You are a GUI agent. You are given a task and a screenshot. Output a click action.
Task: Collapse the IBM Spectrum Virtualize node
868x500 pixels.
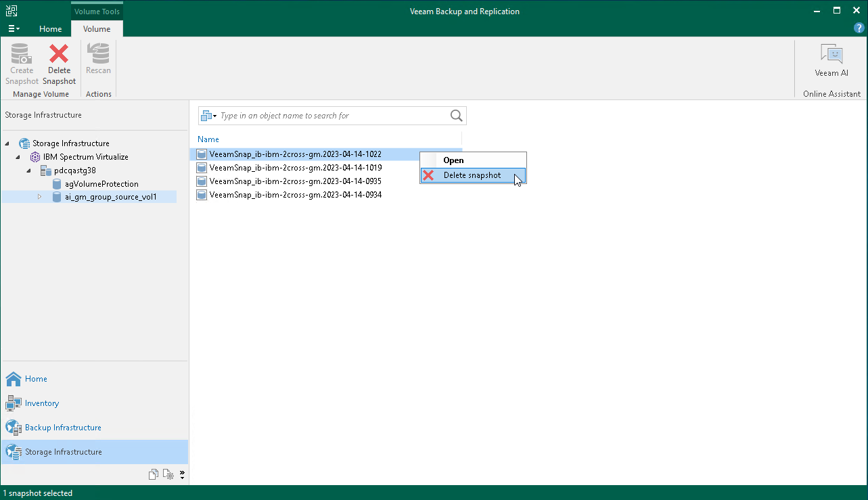coord(19,157)
